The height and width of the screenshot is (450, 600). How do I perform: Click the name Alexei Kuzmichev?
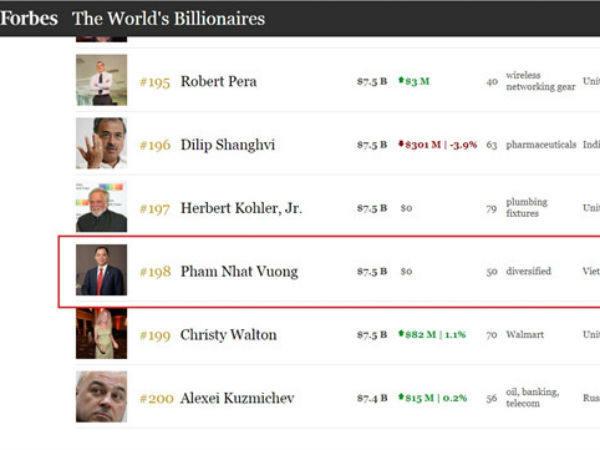(237, 398)
